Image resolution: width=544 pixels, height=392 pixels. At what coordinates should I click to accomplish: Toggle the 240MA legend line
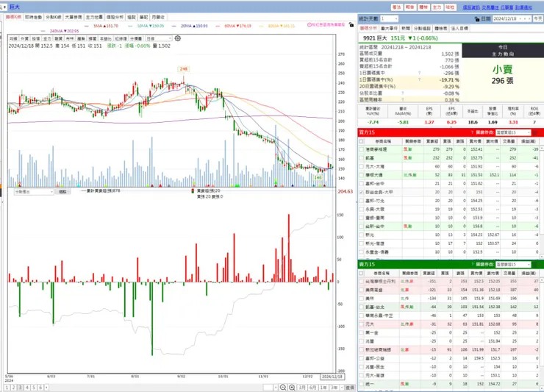60,31
